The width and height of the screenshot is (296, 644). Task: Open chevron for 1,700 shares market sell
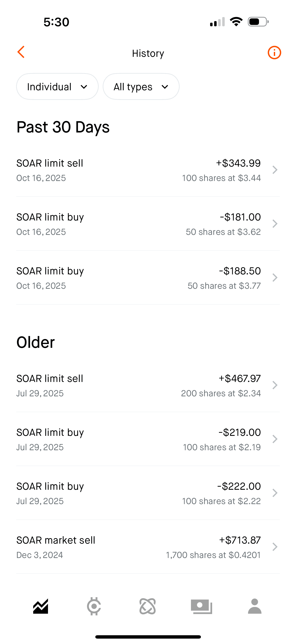coord(275,547)
